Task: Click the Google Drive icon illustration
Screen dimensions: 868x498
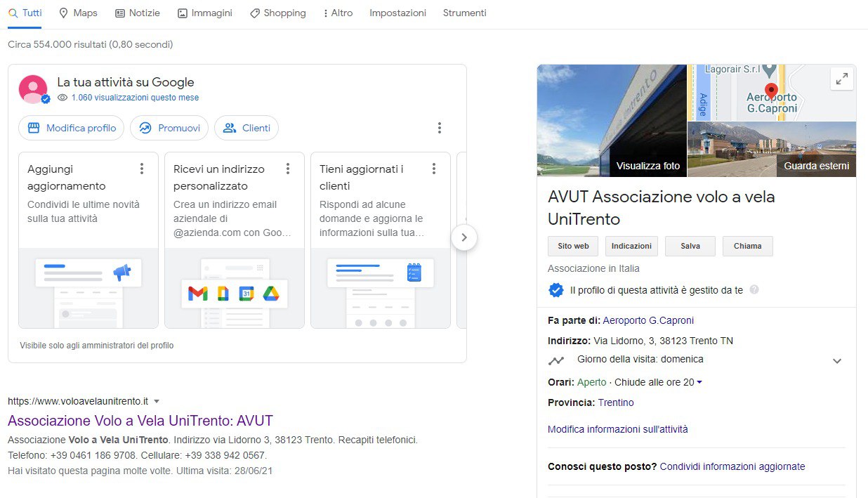Action: tap(271, 294)
